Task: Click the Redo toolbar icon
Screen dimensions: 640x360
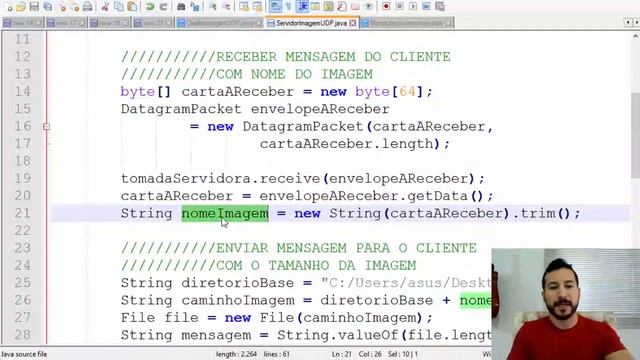Action: click(x=163, y=7)
